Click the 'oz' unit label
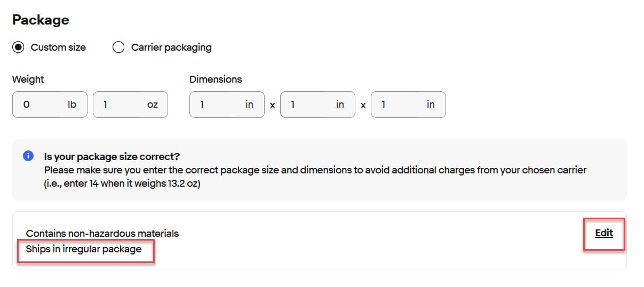The image size is (644, 287). 153,105
